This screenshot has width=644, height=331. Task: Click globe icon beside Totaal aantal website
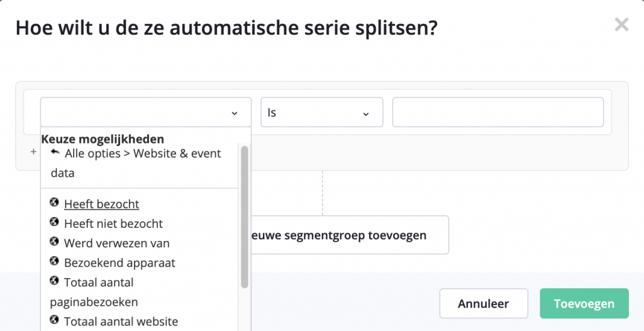[x=54, y=320]
